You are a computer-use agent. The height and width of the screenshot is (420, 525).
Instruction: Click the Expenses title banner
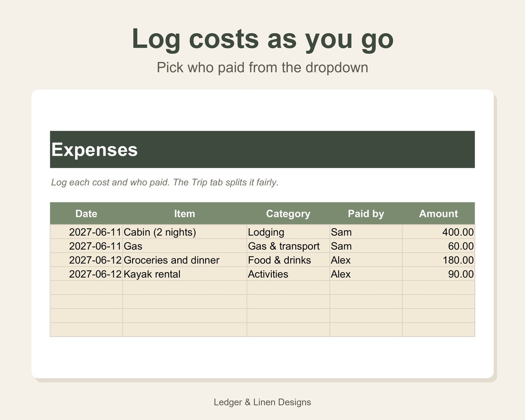click(262, 150)
